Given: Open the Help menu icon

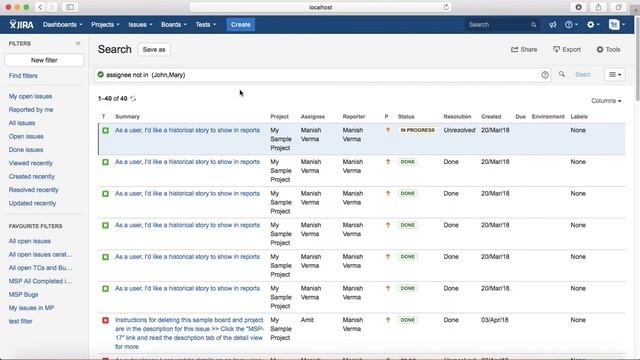Looking at the screenshot, I should [571, 24].
